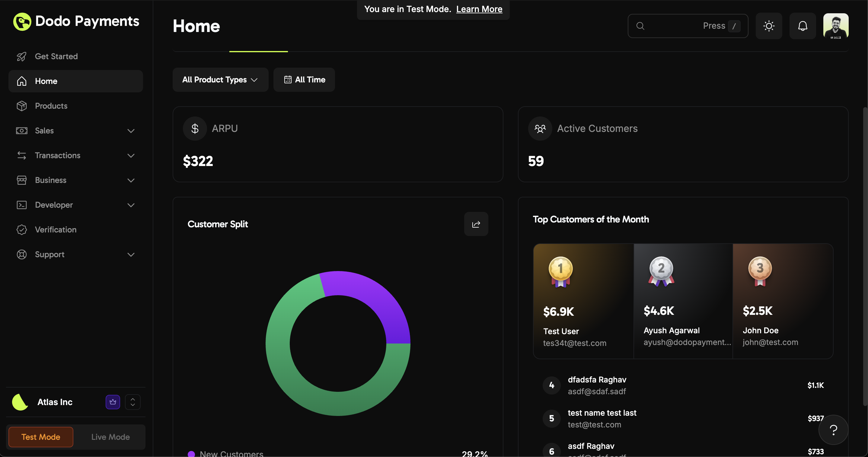Open the All Time date filter
Screen dimensions: 868x457
tap(304, 79)
